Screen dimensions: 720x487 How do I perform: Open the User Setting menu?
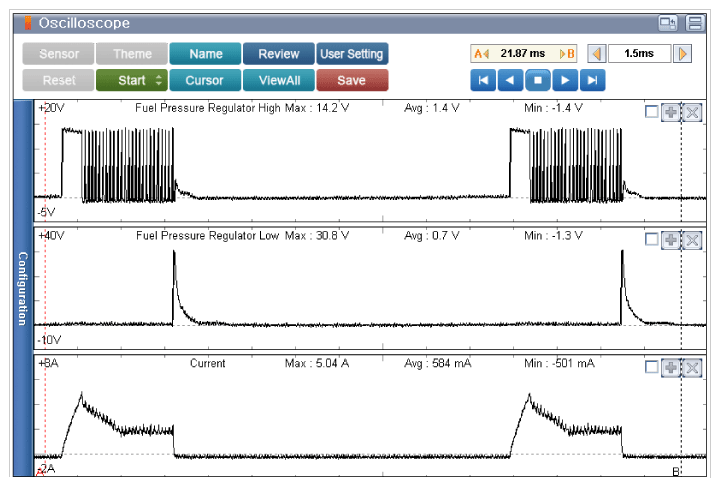point(352,54)
